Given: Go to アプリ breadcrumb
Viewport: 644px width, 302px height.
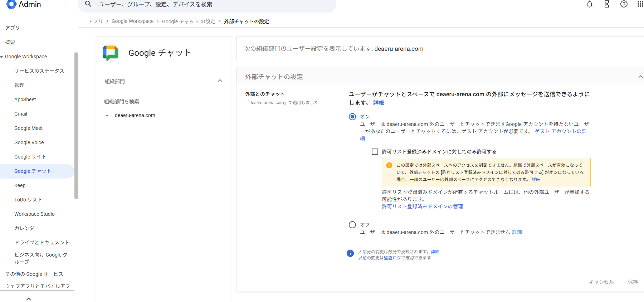Looking at the screenshot, I should click(x=96, y=21).
